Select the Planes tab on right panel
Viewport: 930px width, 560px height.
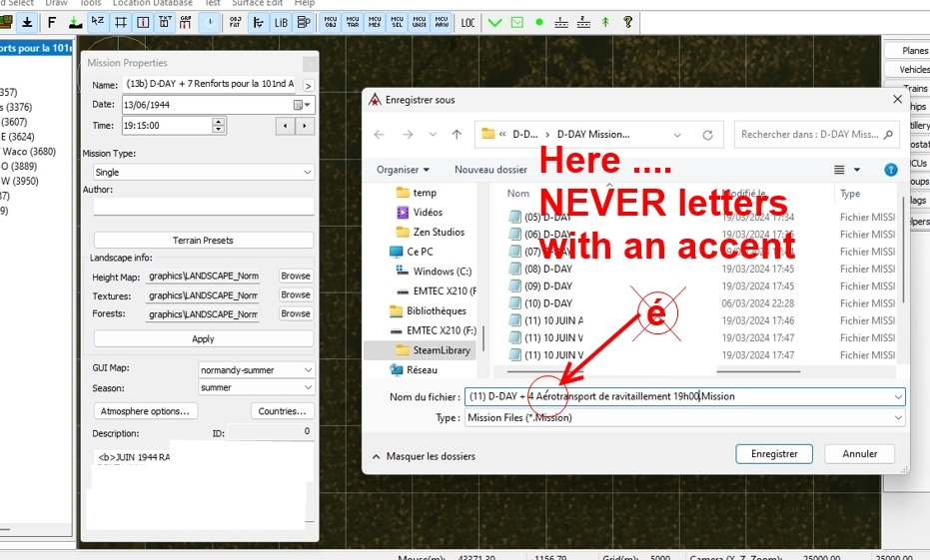click(x=907, y=50)
